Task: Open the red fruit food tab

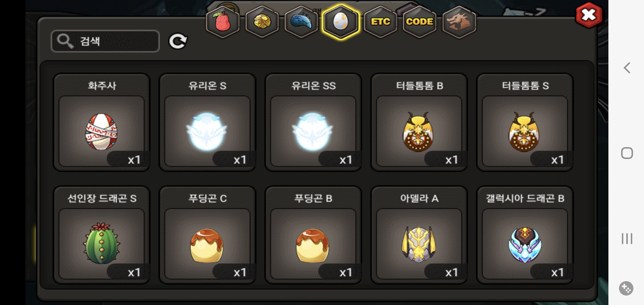Action: click(223, 22)
